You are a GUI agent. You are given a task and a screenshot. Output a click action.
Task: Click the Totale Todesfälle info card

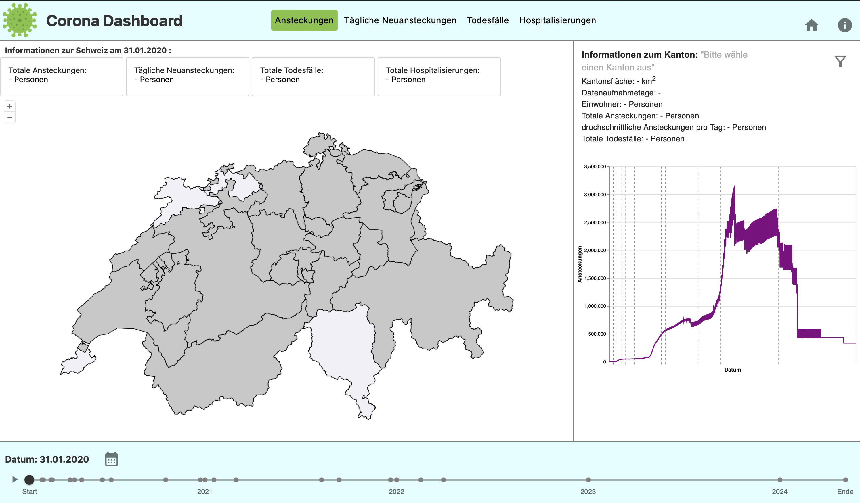313,77
